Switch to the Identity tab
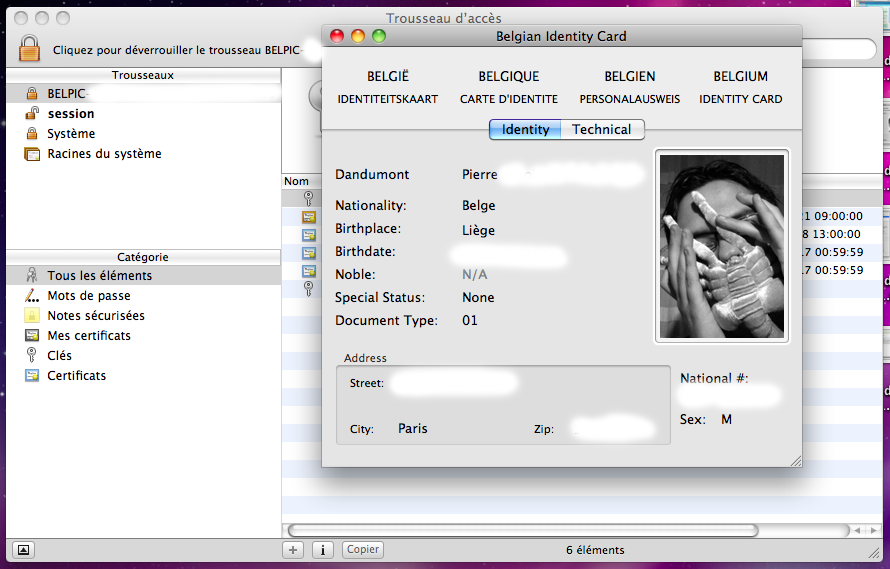 (525, 130)
